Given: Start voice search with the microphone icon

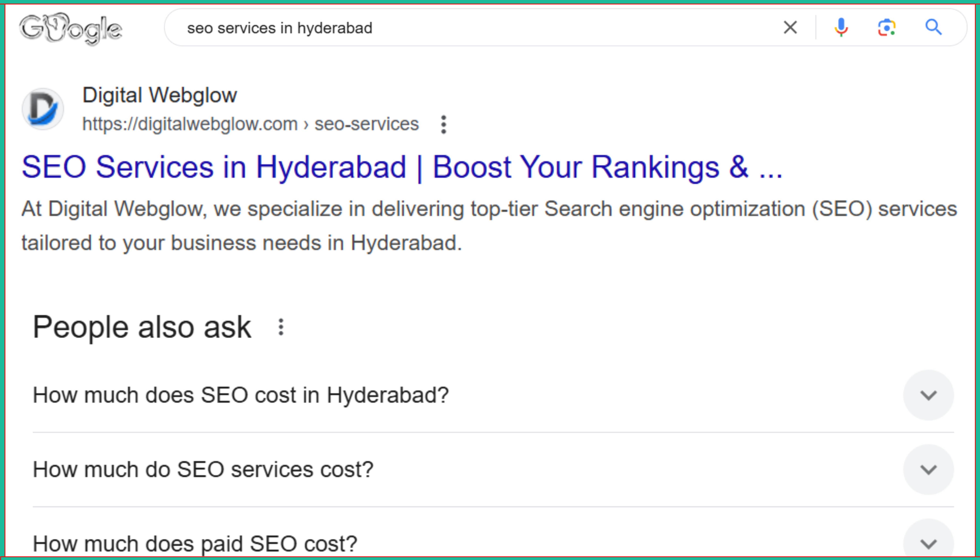Looking at the screenshot, I should [x=841, y=28].
